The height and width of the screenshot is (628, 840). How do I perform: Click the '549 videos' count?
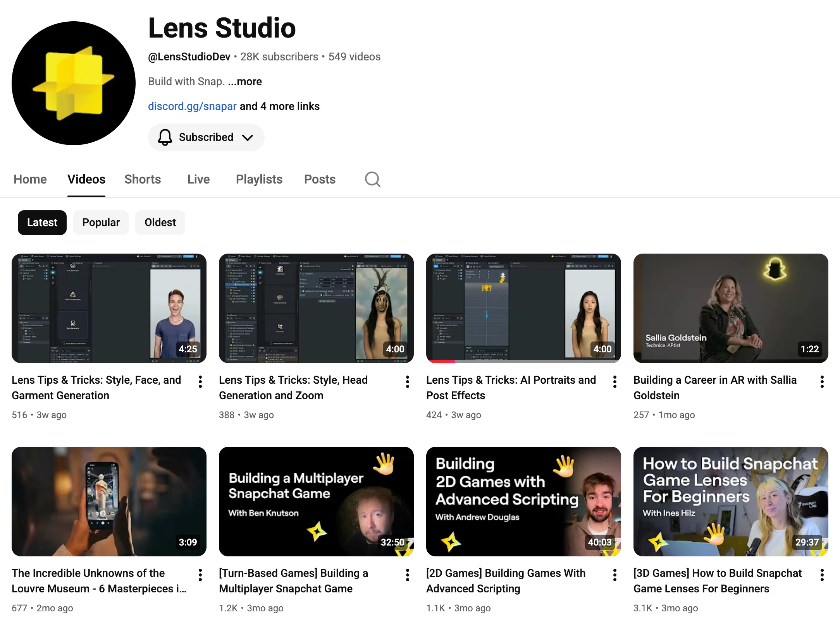[355, 57]
